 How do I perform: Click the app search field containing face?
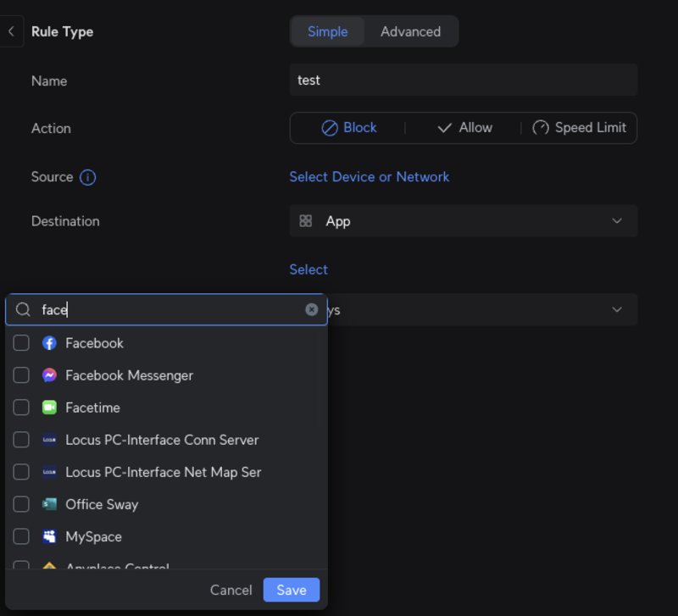pyautogui.click(x=166, y=309)
